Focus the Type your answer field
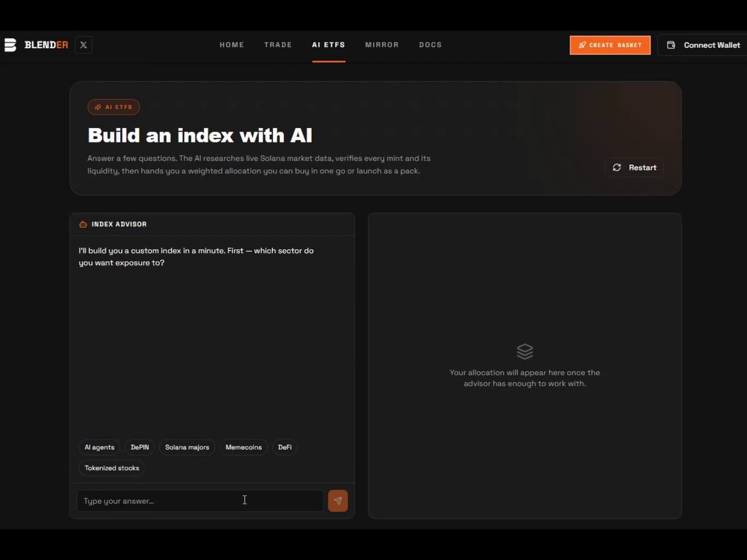The width and height of the screenshot is (747, 560). 200,501
